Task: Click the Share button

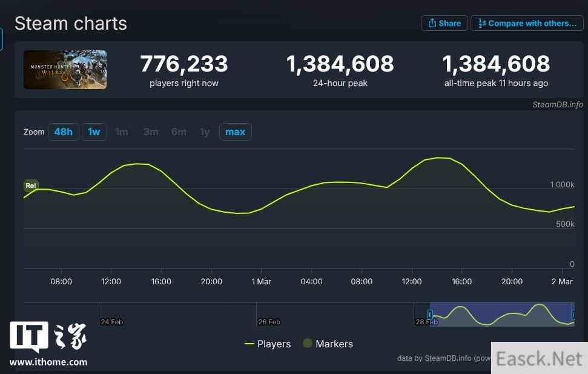Action: click(444, 23)
